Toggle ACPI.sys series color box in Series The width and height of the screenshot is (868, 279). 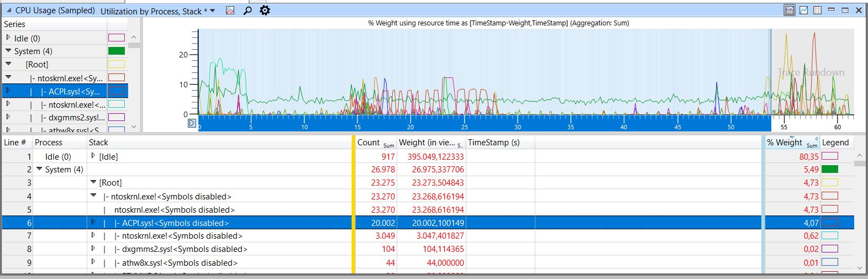pos(117,91)
